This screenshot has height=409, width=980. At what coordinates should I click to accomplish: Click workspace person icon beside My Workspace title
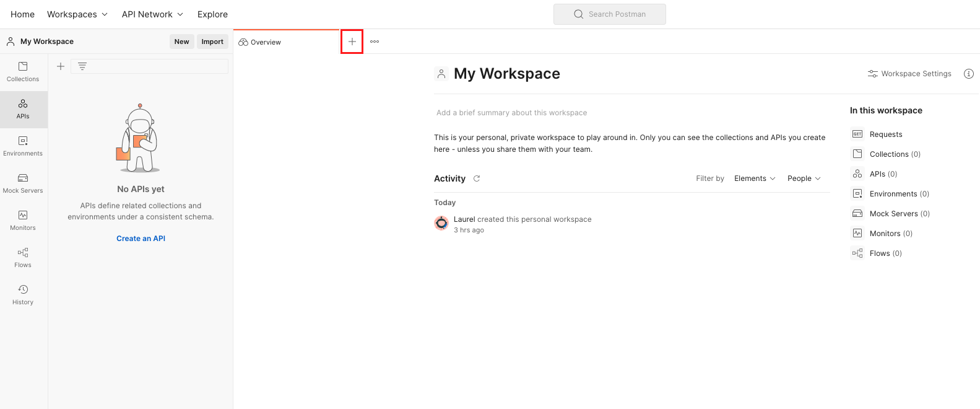click(x=441, y=74)
